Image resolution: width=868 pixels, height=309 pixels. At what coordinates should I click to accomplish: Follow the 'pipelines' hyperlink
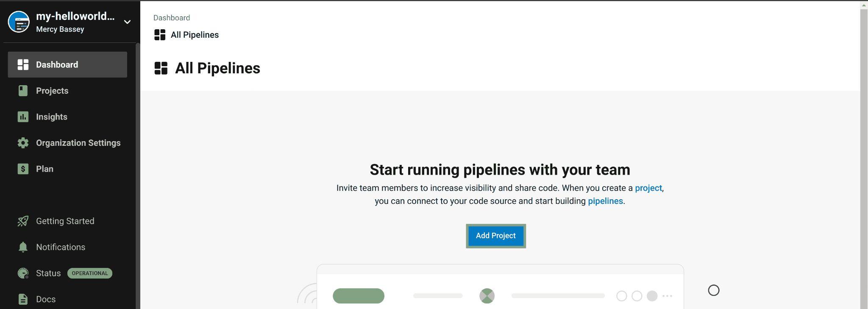pos(605,201)
